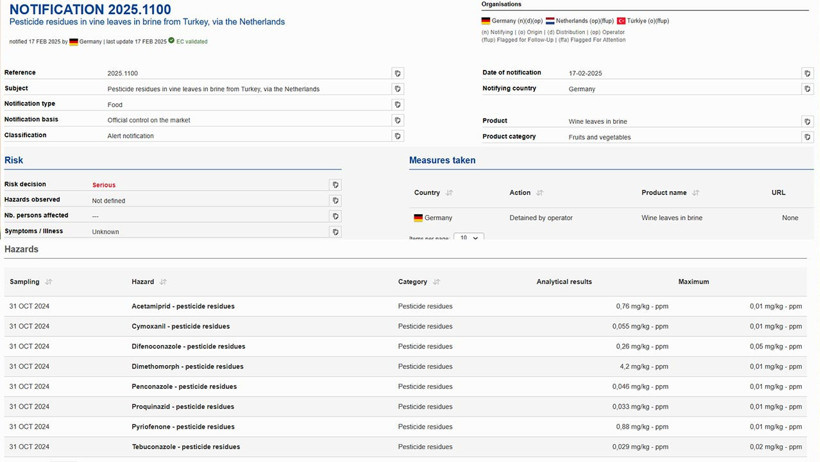The image size is (820, 462).
Task: Select the Acetamiprid pesticide residues row
Action: point(182,307)
